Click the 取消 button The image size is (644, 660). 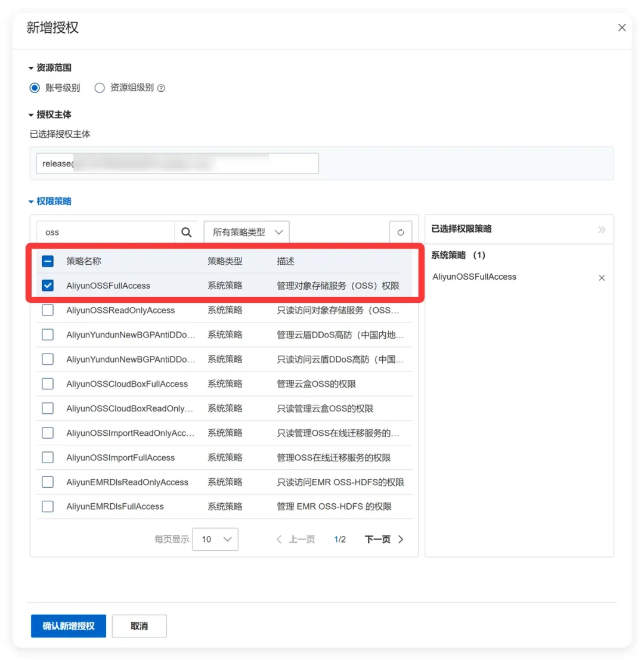(140, 626)
